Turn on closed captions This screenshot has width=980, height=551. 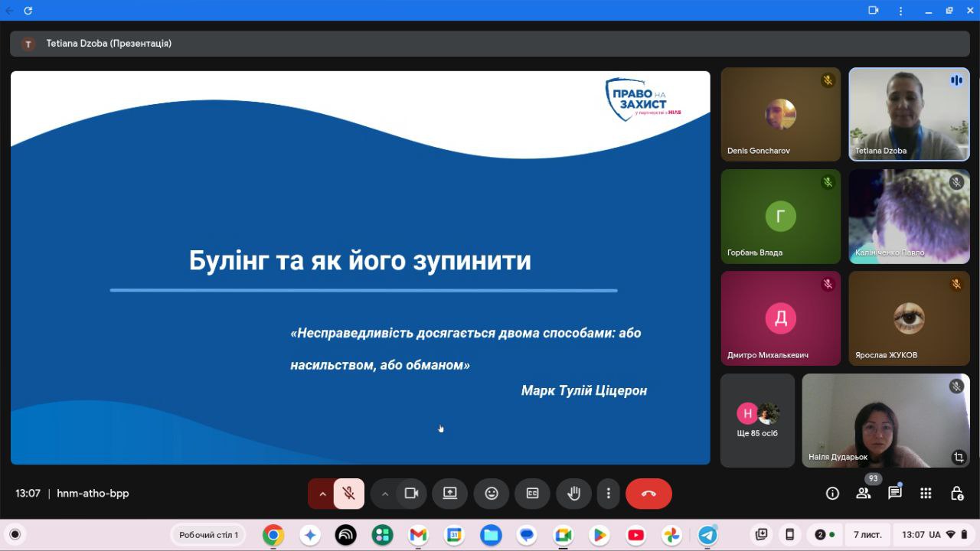point(532,494)
